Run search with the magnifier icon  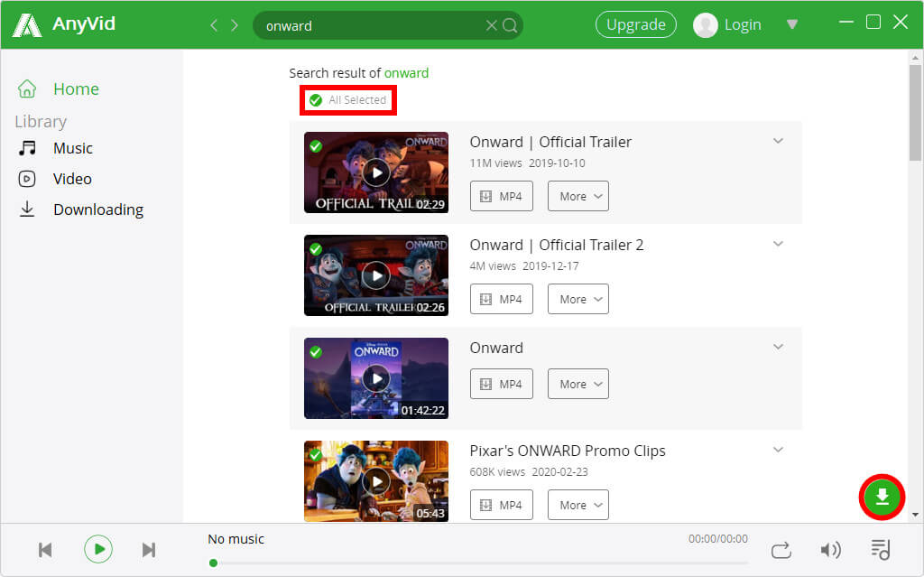(511, 25)
